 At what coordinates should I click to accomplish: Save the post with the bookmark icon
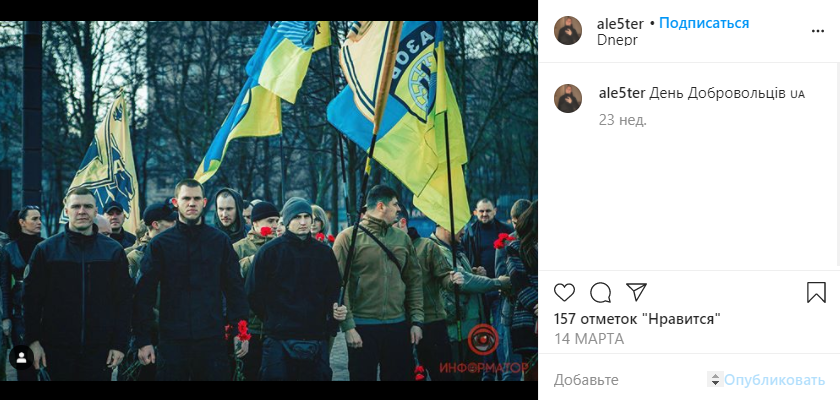816,292
